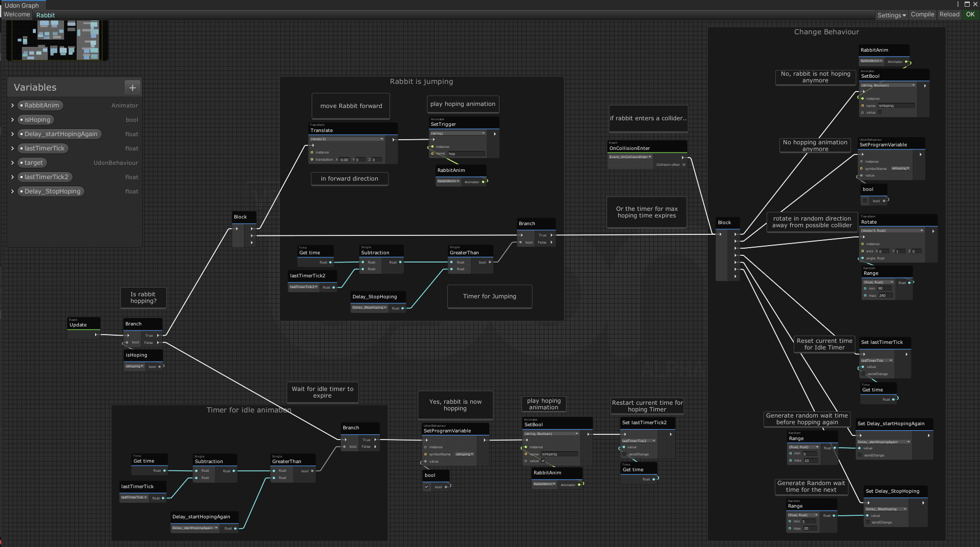Click the axis Y field in Rotate node
980x547 pixels.
click(x=901, y=251)
